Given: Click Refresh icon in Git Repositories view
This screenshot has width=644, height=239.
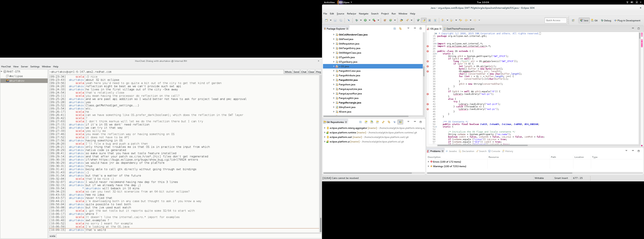Looking at the screenshot, I should click(x=383, y=122).
